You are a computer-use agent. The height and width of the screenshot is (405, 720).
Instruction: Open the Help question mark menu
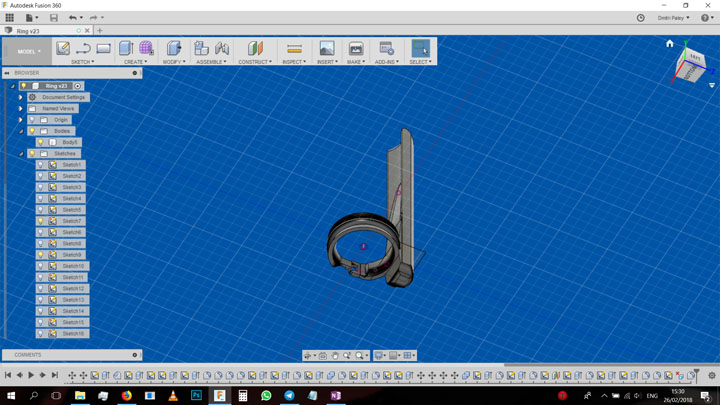707,18
